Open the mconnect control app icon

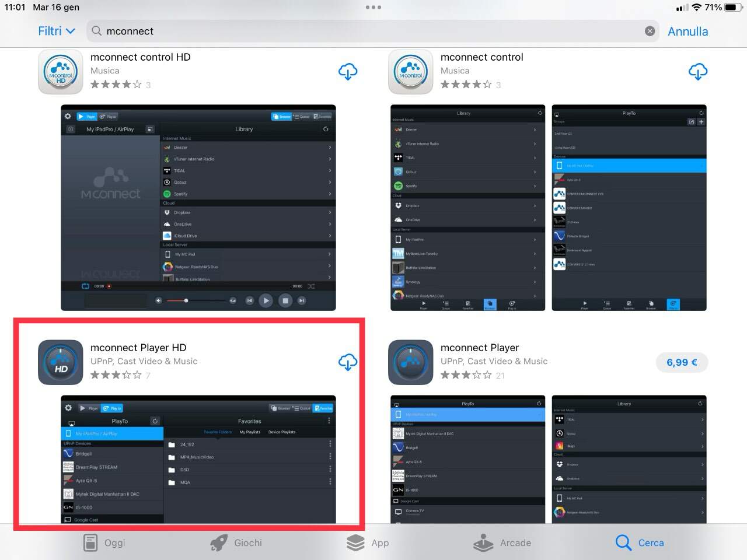tap(411, 72)
